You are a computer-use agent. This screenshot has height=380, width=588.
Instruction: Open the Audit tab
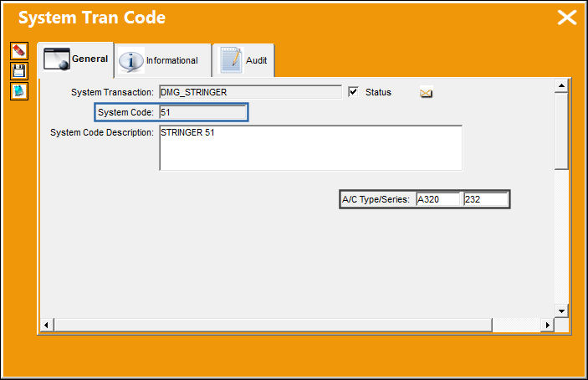click(x=243, y=60)
